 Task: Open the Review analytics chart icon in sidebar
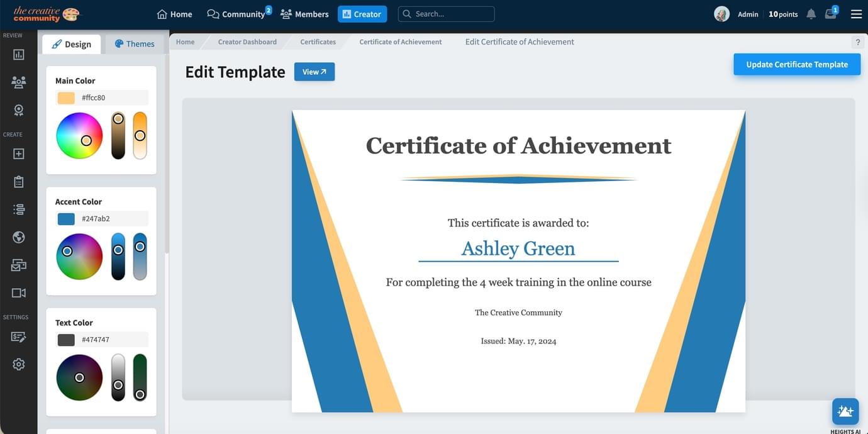pyautogui.click(x=18, y=55)
